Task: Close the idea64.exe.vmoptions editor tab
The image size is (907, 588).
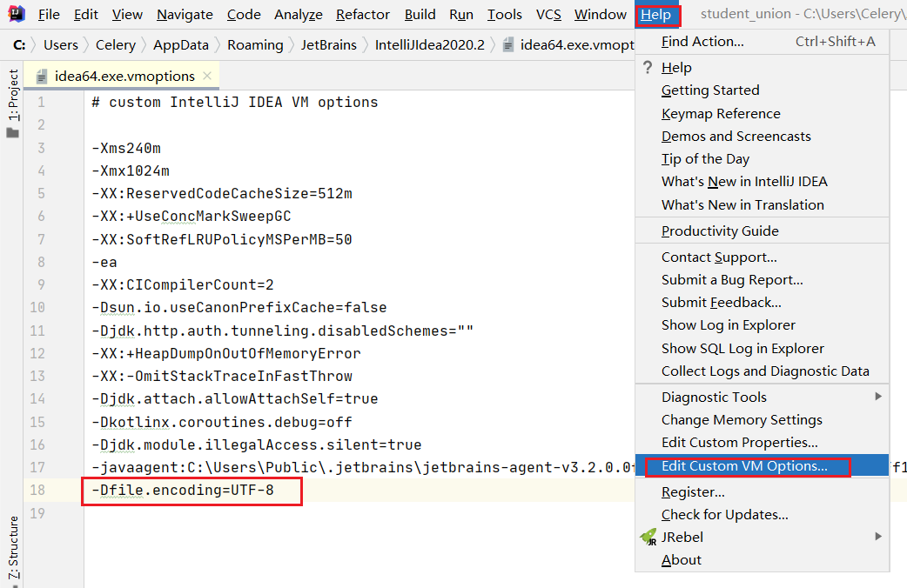Action: (x=207, y=76)
